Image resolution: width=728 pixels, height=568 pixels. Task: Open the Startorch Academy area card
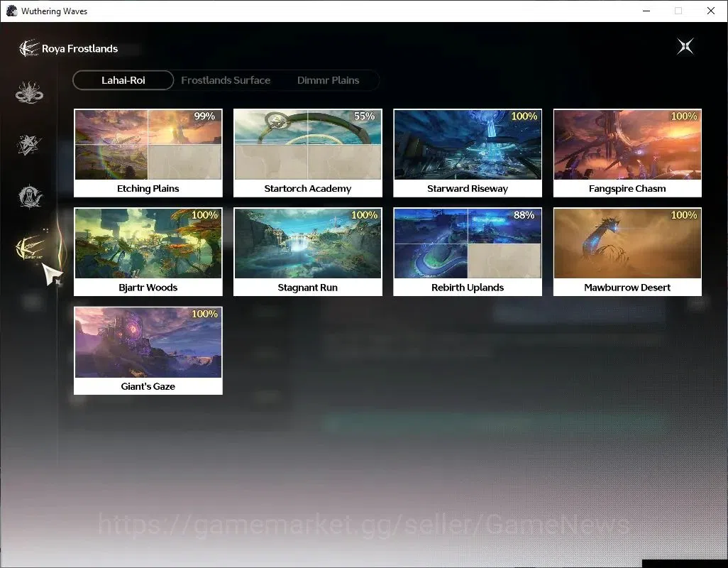point(308,153)
